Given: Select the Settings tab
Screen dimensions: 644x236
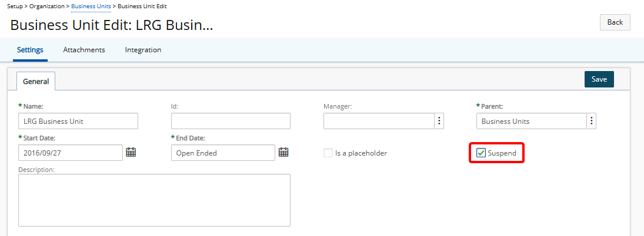Looking at the screenshot, I should [30, 50].
